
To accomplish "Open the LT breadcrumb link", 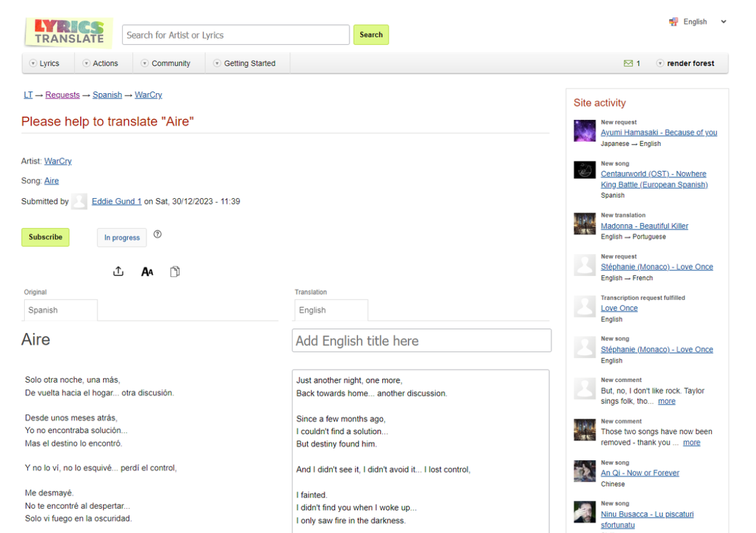I will point(28,95).
